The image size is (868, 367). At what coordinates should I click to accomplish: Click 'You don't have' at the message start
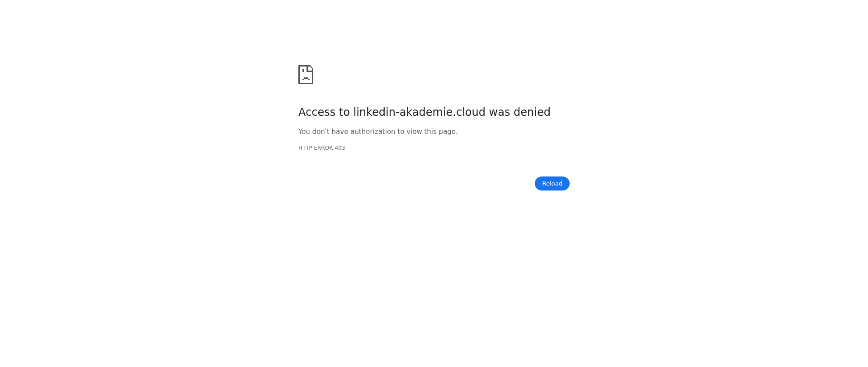coord(323,132)
